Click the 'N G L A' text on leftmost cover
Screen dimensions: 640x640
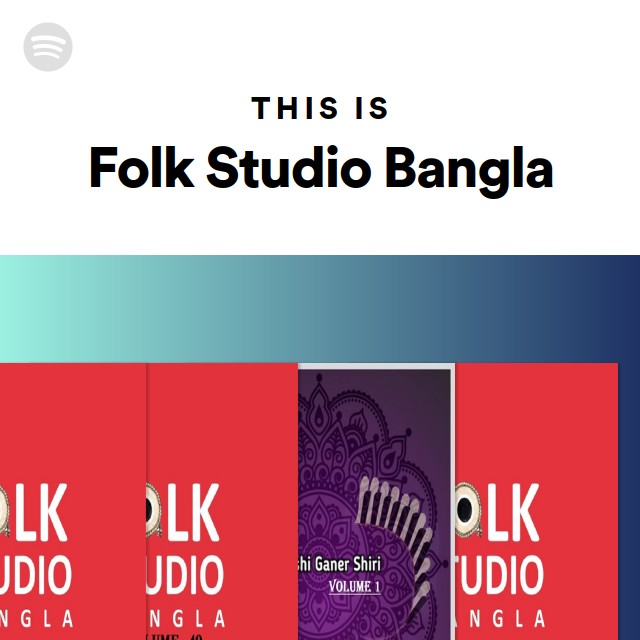[36, 619]
